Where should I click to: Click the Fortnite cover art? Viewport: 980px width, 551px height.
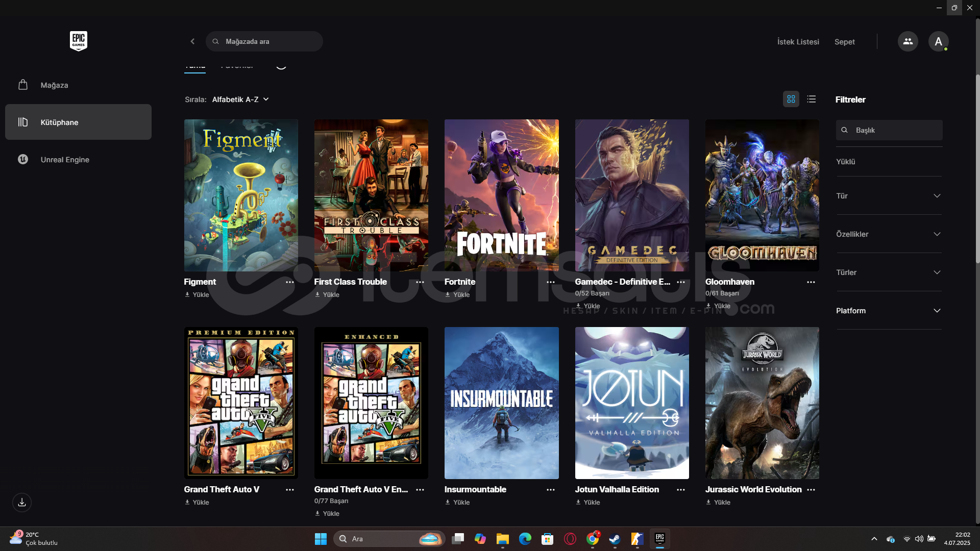[x=502, y=195]
